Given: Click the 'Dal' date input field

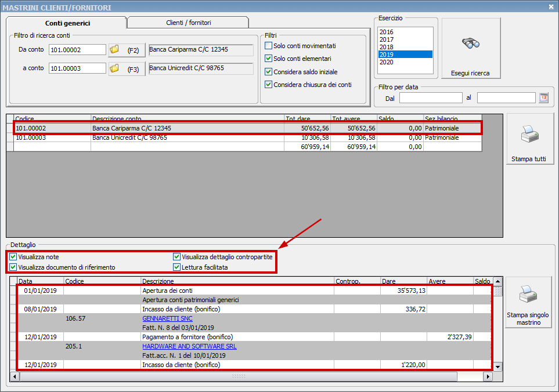Looking at the screenshot, I should point(431,97).
